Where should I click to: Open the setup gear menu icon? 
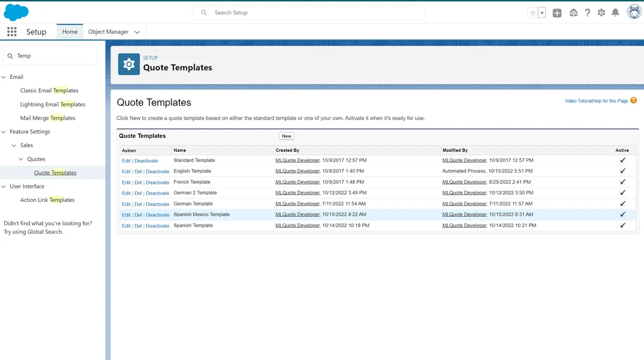pyautogui.click(x=602, y=13)
